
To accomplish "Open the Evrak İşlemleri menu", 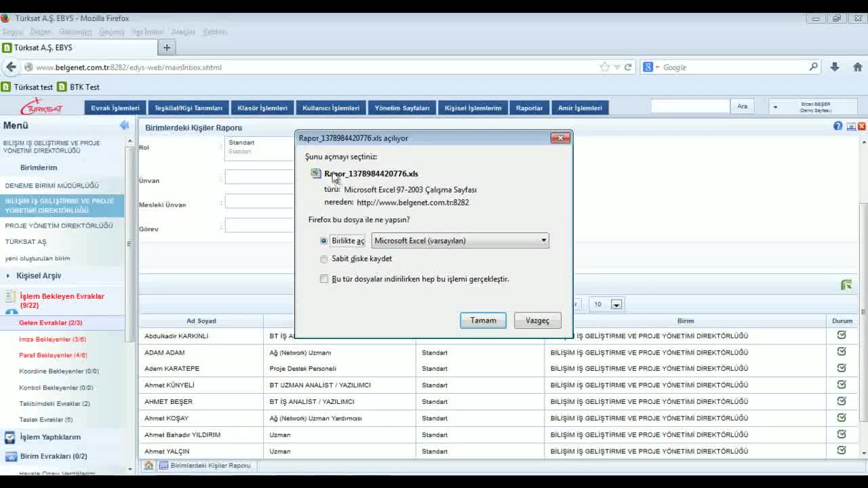I will pyautogui.click(x=115, y=108).
